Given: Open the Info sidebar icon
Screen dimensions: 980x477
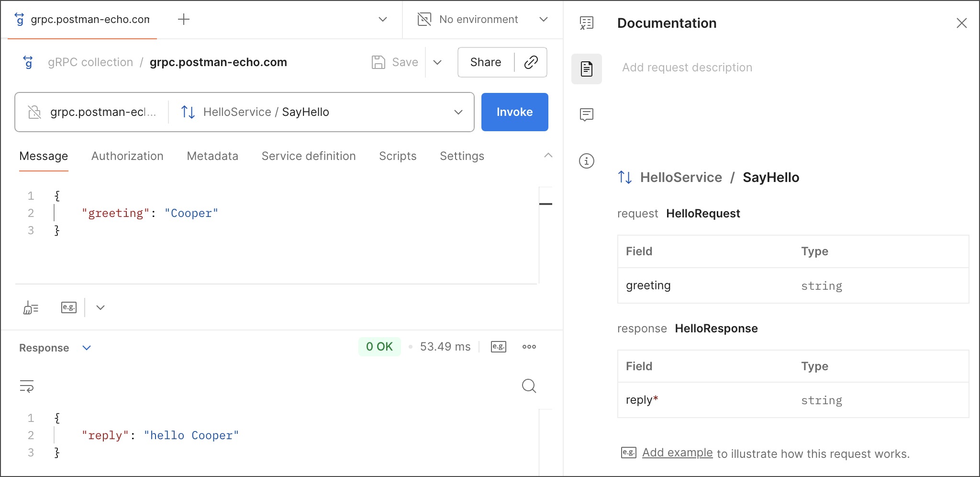Looking at the screenshot, I should [x=586, y=161].
